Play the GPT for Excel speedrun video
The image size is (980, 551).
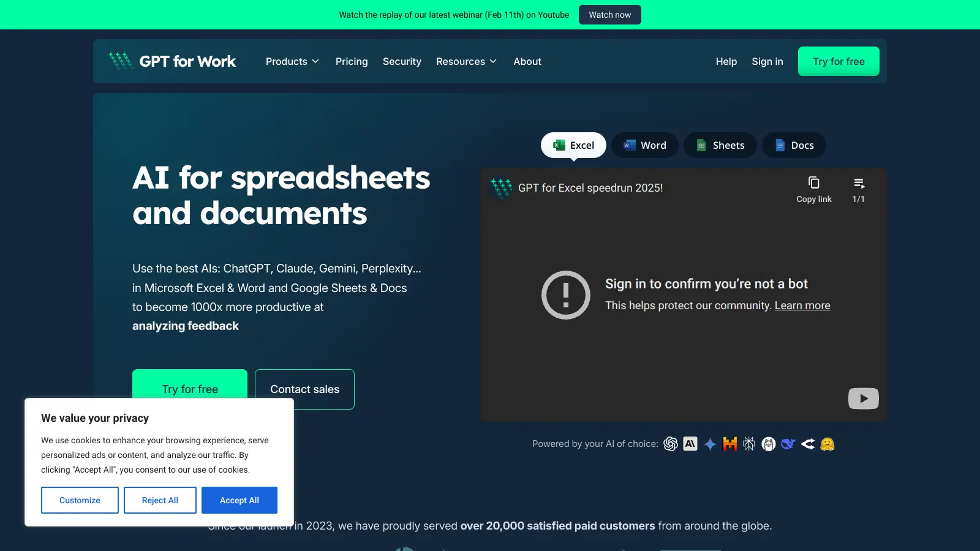coord(863,398)
